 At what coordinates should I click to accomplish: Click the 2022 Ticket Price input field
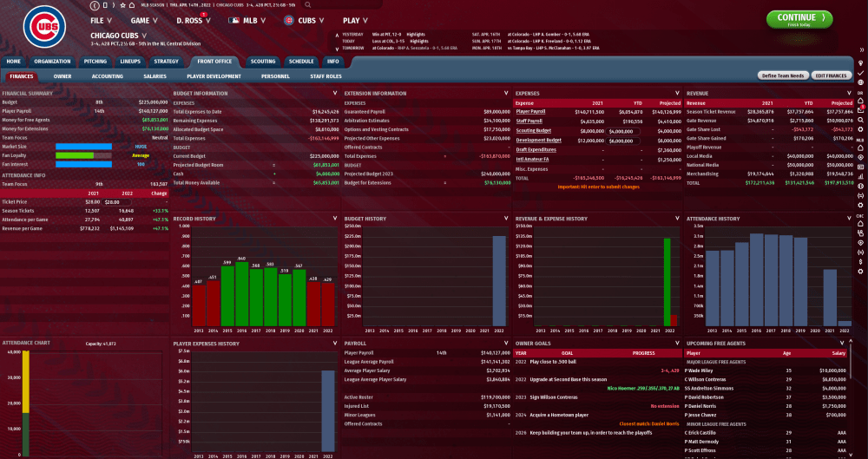click(x=117, y=202)
